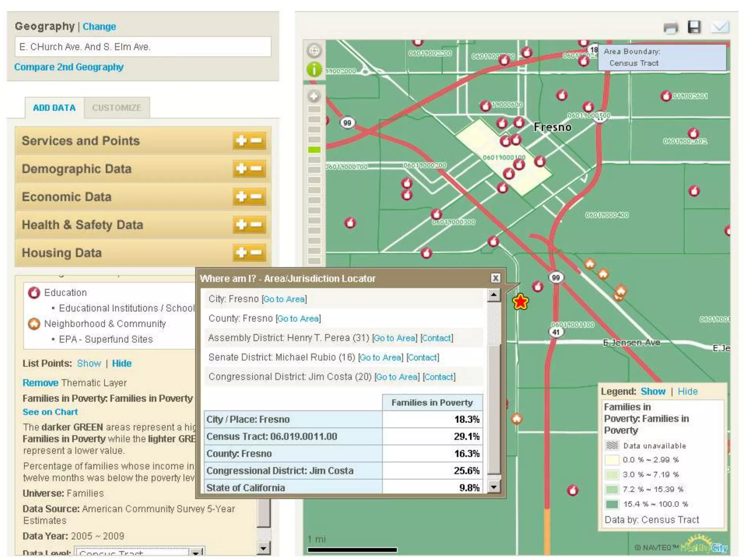Image resolution: width=747 pixels, height=560 pixels.
Task: Click the save floppy disk icon
Action: 694,27
